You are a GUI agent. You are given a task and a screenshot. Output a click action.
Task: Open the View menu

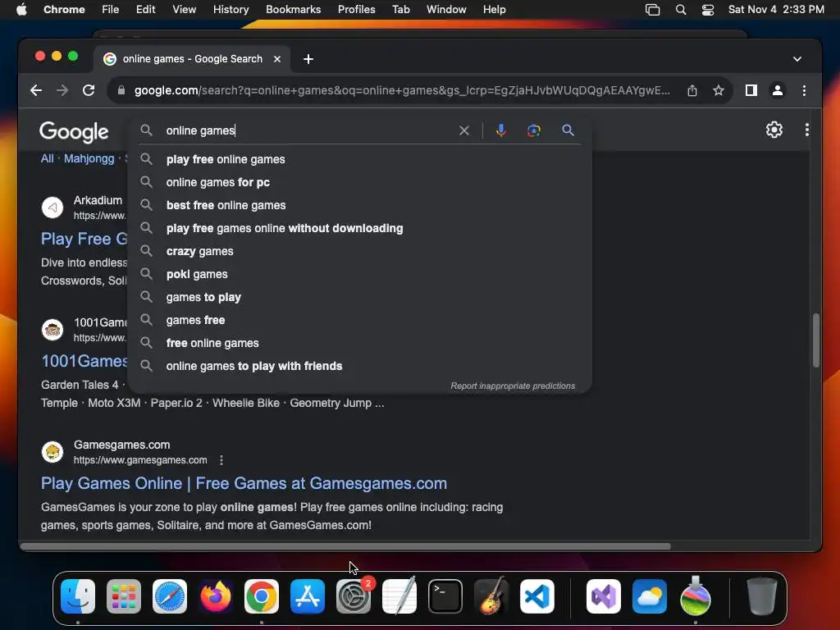[184, 10]
